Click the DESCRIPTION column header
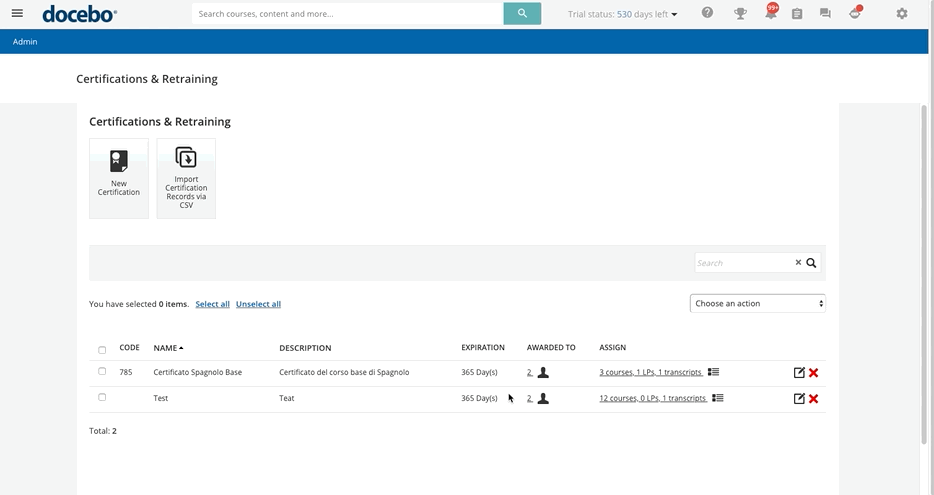 [x=305, y=348]
